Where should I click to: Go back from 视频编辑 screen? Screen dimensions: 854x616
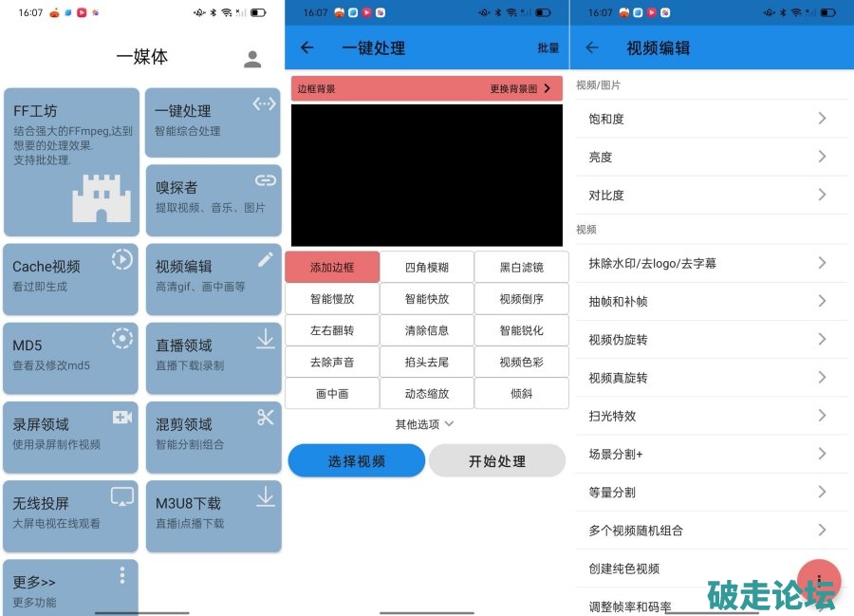coord(592,47)
